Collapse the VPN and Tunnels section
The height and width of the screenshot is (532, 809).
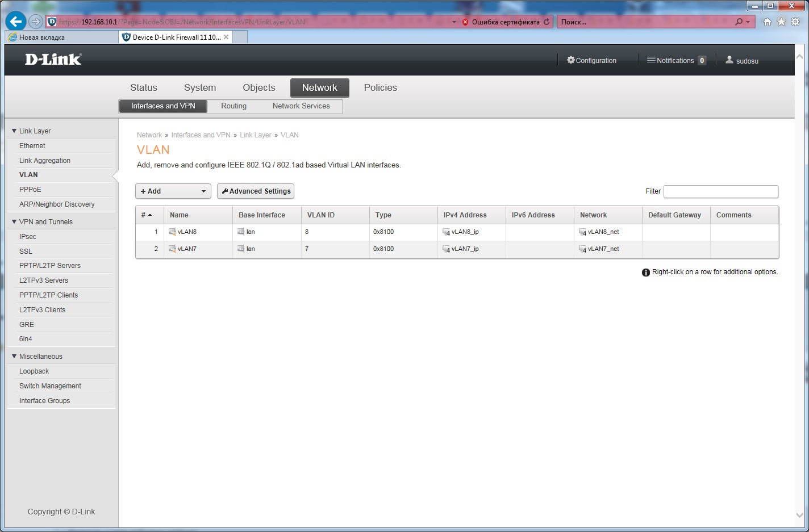[14, 222]
